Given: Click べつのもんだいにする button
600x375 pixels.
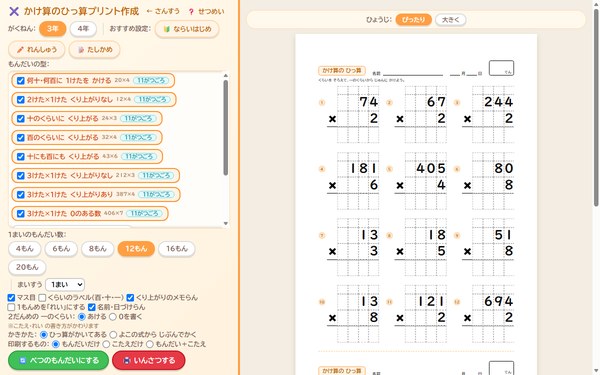Looking at the screenshot, I should click(x=59, y=360).
